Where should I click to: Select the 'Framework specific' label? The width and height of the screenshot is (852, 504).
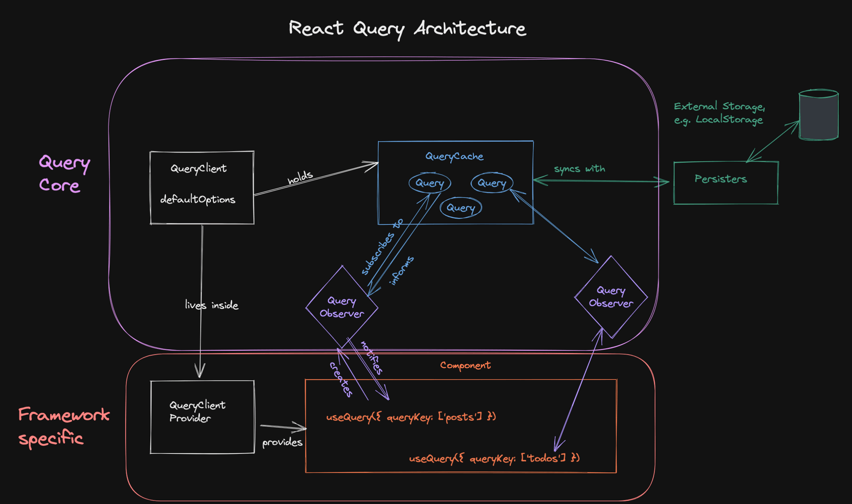tap(64, 427)
